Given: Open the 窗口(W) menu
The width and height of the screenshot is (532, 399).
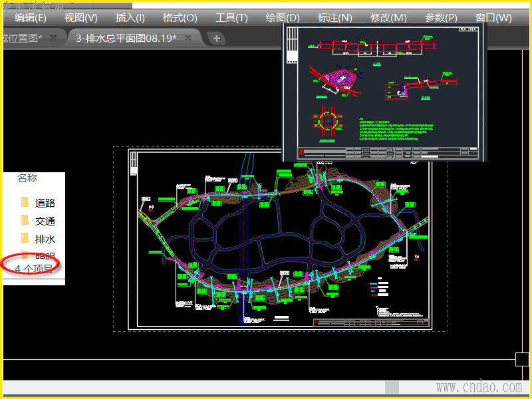Looking at the screenshot, I should pyautogui.click(x=493, y=18).
